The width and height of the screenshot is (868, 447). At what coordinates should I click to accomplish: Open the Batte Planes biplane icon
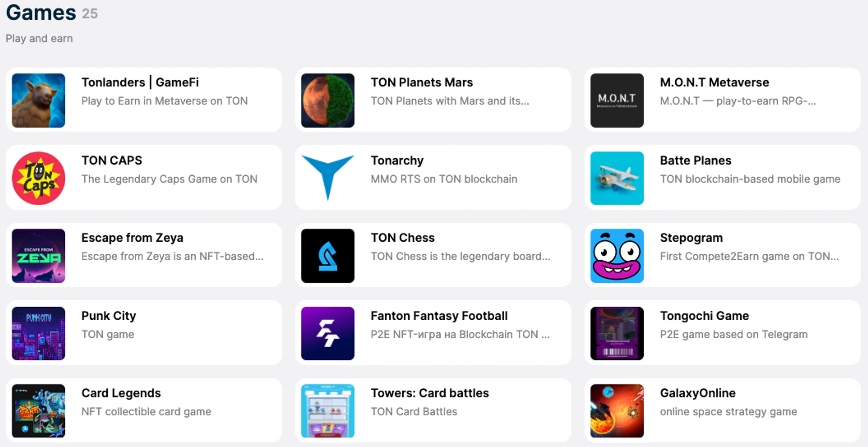point(617,178)
